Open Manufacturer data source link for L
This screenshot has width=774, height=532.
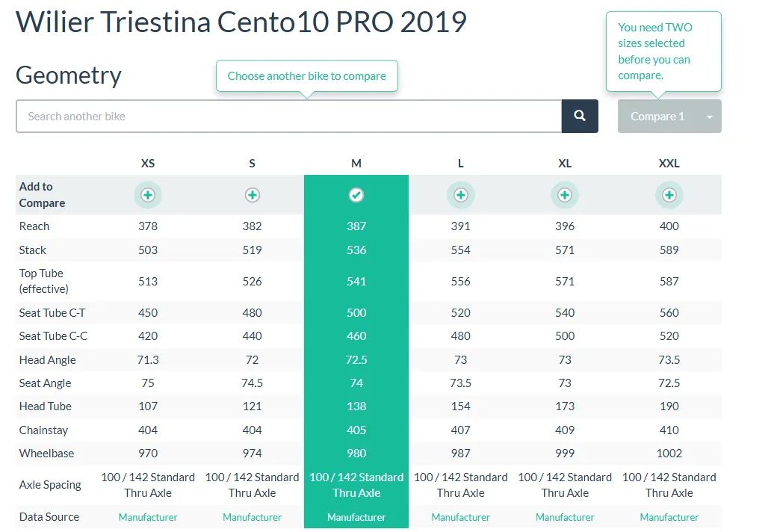click(x=461, y=517)
